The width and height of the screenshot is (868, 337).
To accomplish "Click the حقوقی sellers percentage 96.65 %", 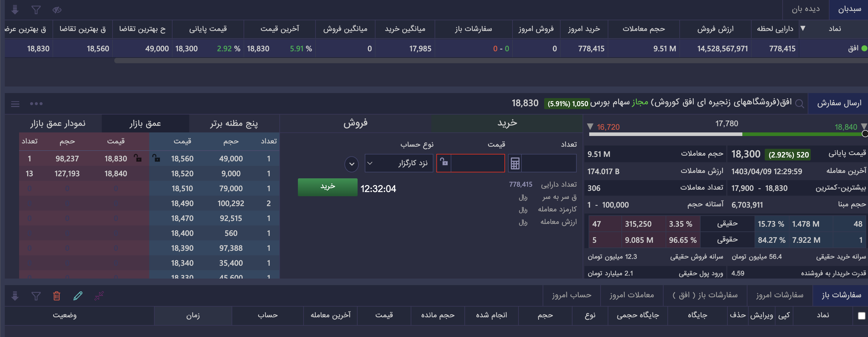I will (x=683, y=240).
